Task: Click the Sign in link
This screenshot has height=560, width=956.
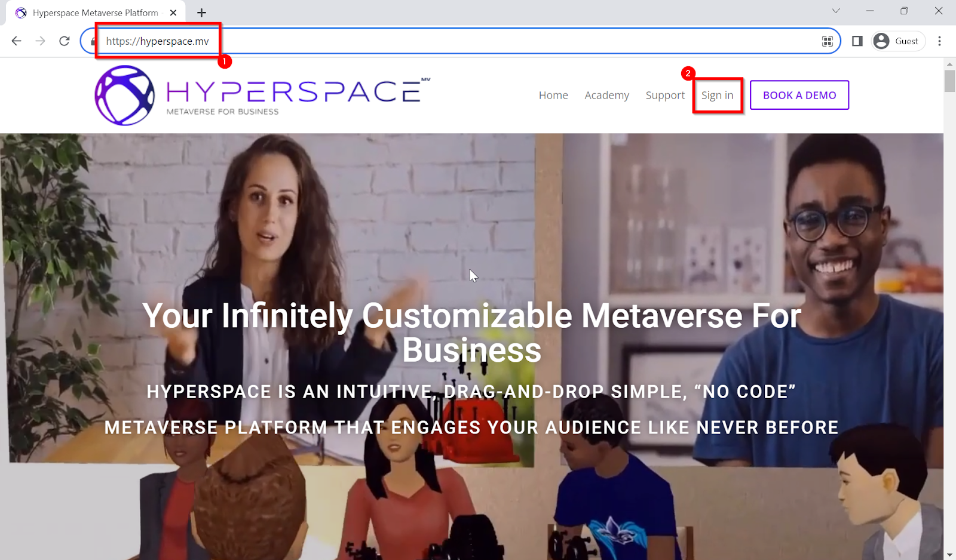Action: point(717,95)
